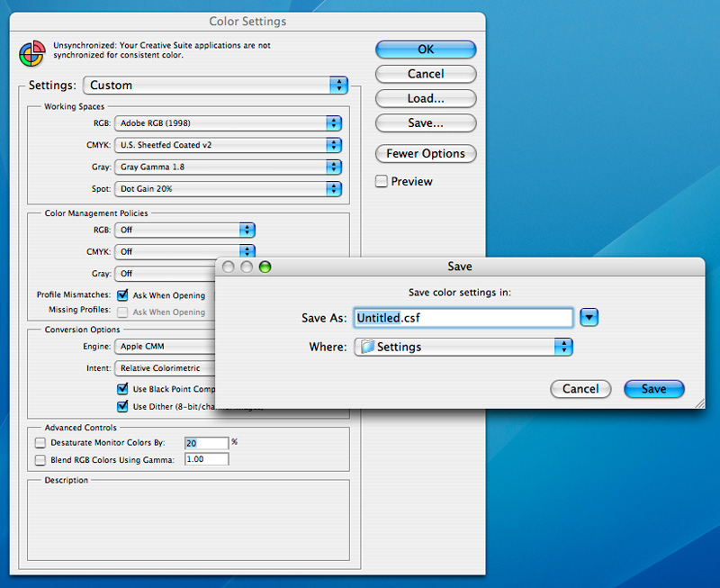Screen dimensions: 720x588
Task: Click Cancel in the Save dialog
Action: coord(580,389)
